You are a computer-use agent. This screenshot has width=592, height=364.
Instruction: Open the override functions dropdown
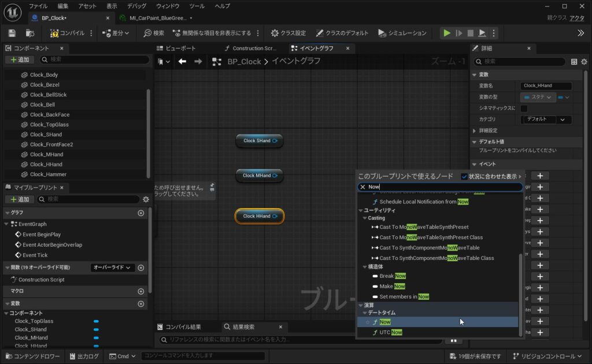[x=113, y=268]
